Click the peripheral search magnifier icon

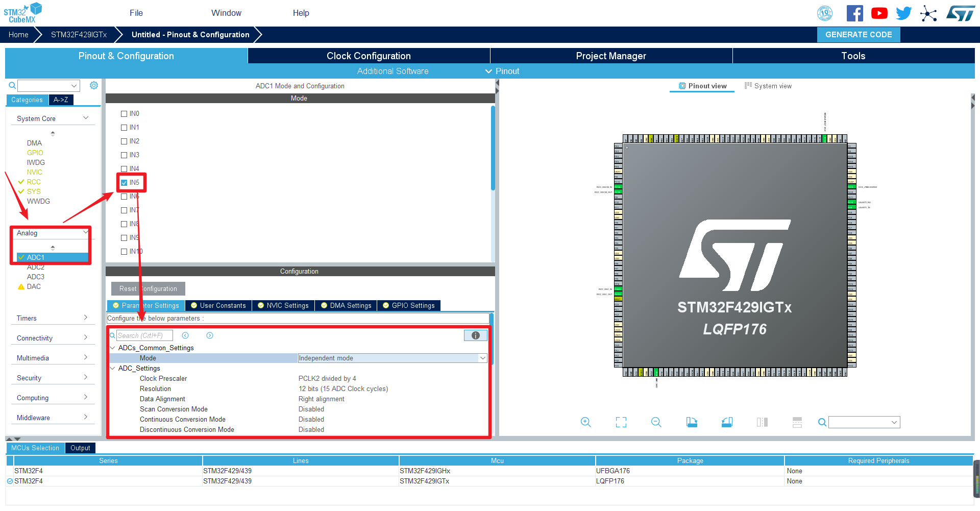tap(12, 85)
